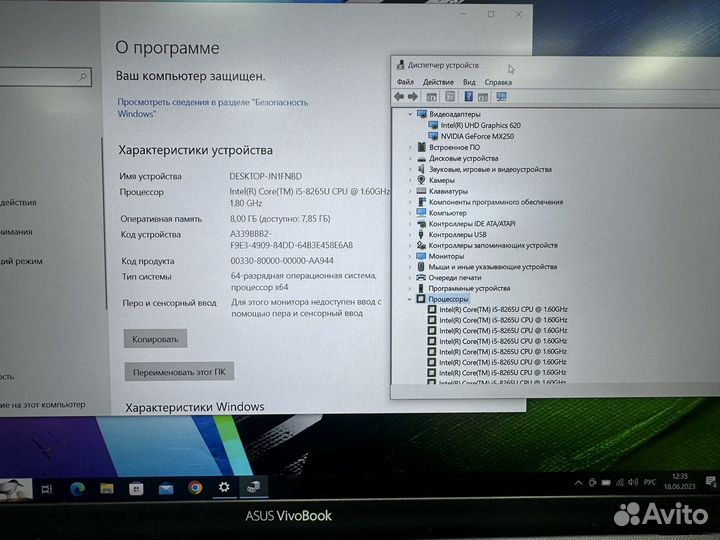The image size is (720, 540).
Task: Expand the Клавиатуры node
Action: [x=410, y=191]
